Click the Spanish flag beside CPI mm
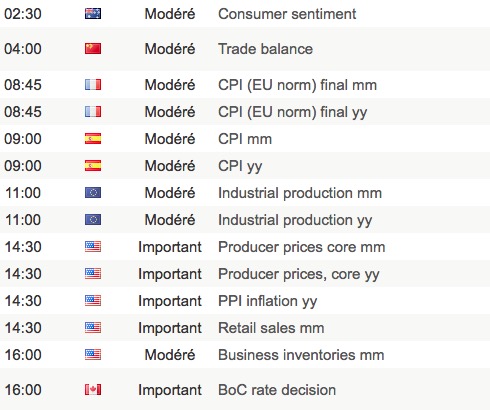The width and height of the screenshot is (490, 410). coord(93,139)
